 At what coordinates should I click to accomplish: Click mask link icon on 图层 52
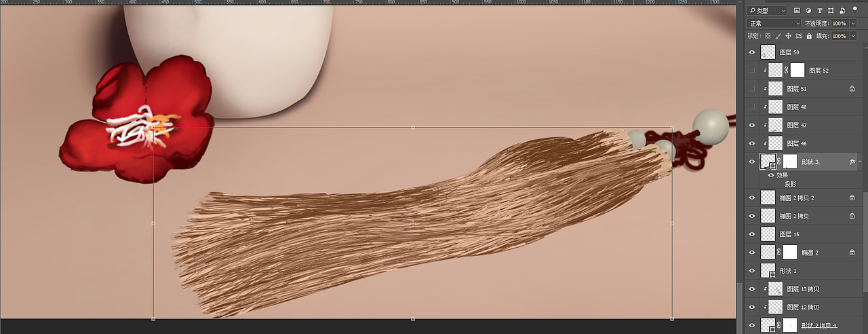(x=787, y=71)
